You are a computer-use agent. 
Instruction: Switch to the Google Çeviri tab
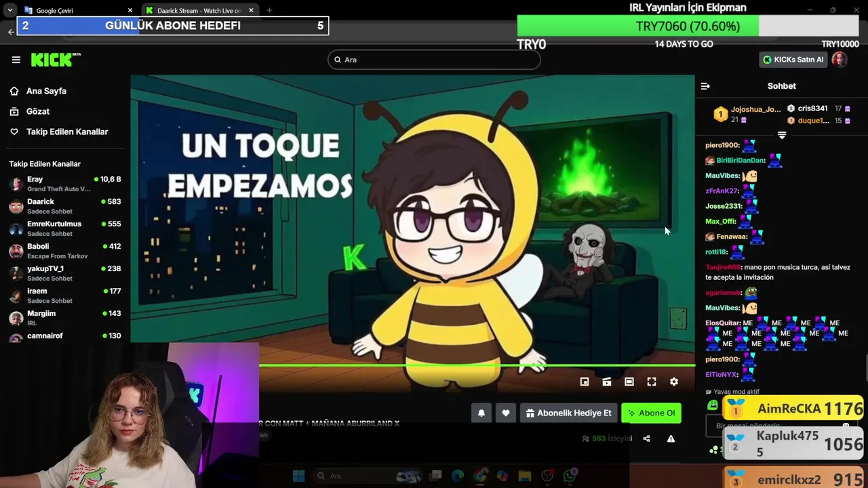tap(77, 10)
